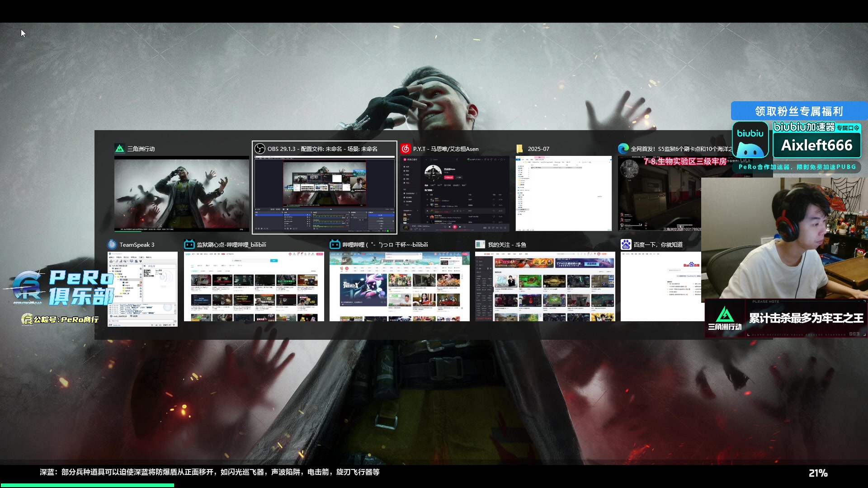Viewport: 868px width, 488px height.
Task: Click the title text '监狱刷心点-哔哩哔哩_bilibili'
Action: (231, 244)
